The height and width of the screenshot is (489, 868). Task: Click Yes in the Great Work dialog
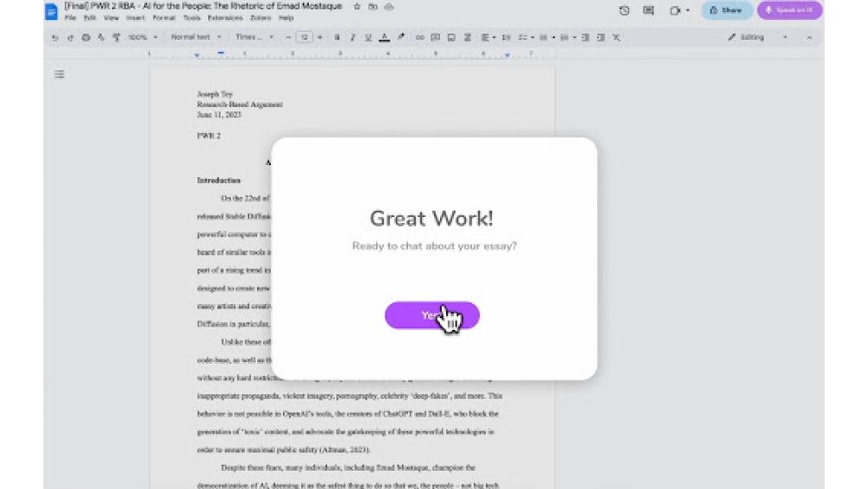[x=431, y=315]
